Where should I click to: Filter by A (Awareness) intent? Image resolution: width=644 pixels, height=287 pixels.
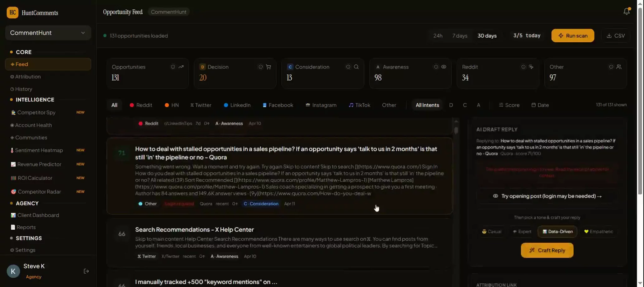[478, 105]
